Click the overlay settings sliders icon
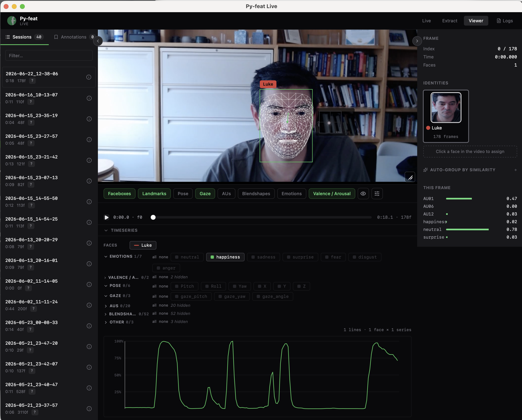Viewport: 522px width, 420px height. tap(377, 194)
